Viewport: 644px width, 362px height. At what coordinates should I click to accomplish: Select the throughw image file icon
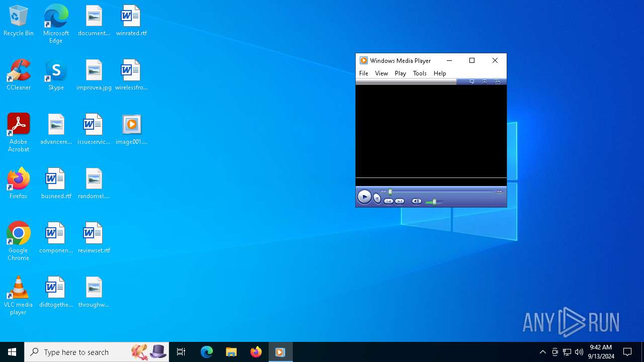[x=94, y=293]
